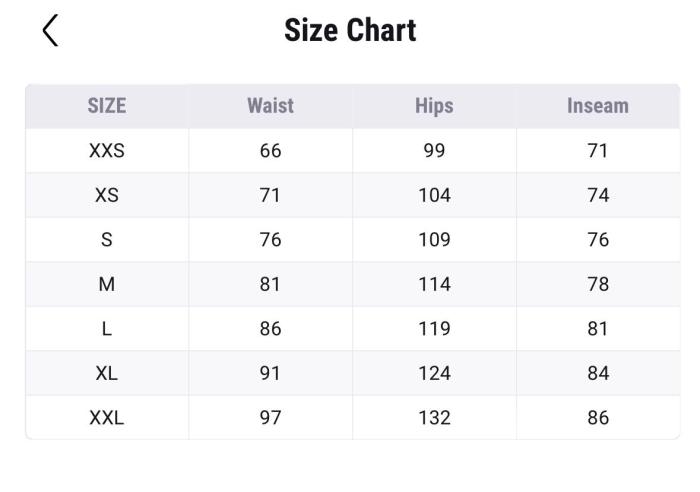Click inseam value 78 for M
Screen dimensions: 700x492
point(598,284)
